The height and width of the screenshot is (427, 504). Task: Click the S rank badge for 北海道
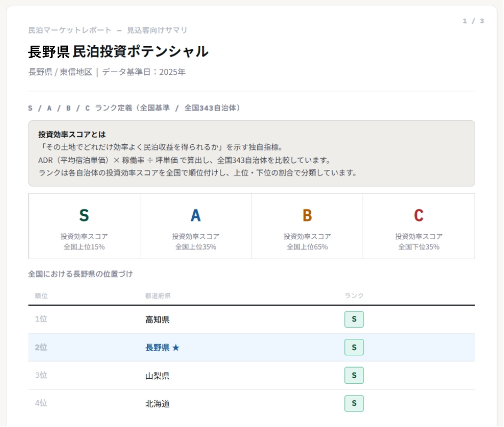[353, 403]
